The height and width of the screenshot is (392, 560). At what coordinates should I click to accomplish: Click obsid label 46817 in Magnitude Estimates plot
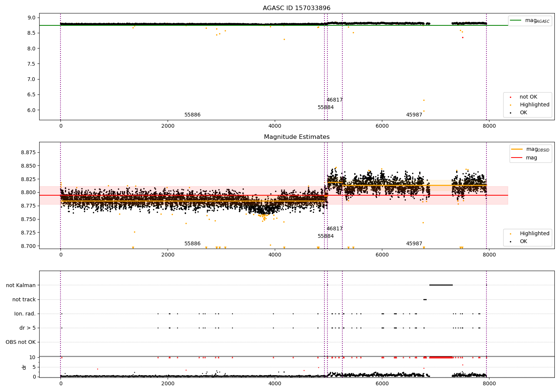pyautogui.click(x=335, y=229)
